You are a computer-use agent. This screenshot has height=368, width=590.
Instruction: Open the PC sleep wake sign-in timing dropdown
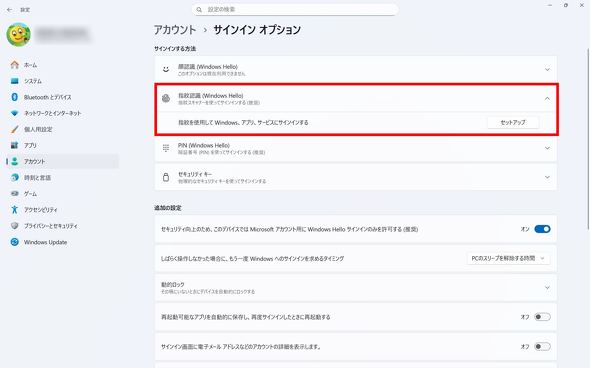(x=508, y=259)
